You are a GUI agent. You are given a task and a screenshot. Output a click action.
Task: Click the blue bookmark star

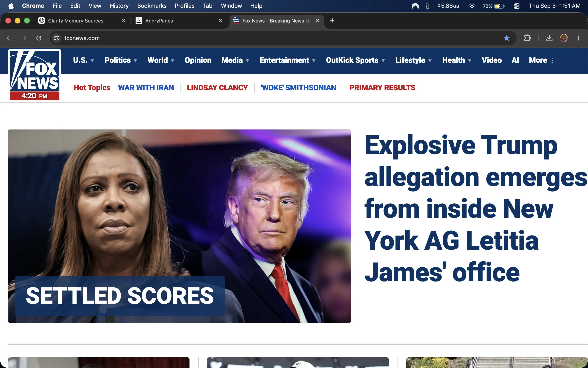pos(507,38)
